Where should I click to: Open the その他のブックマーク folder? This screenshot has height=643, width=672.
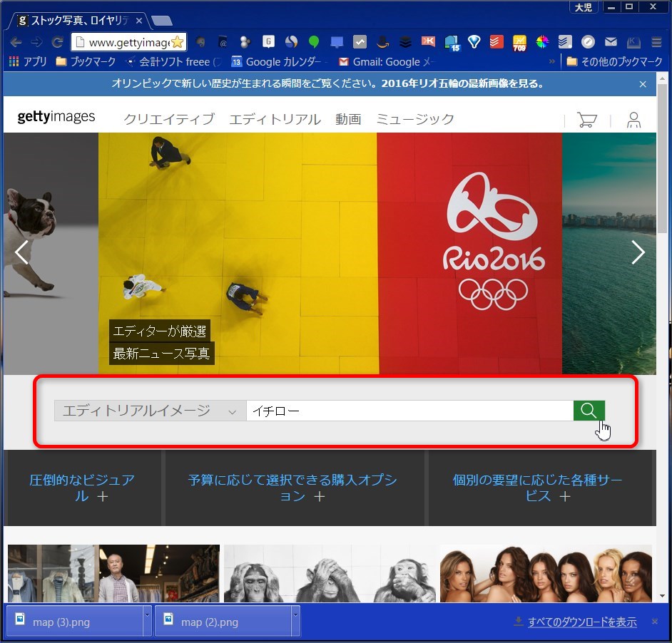click(614, 62)
